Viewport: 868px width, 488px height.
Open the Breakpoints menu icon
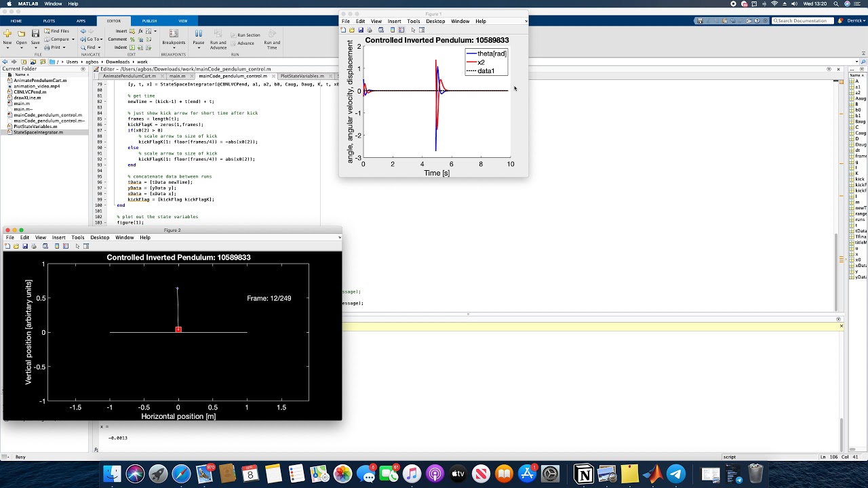point(174,34)
